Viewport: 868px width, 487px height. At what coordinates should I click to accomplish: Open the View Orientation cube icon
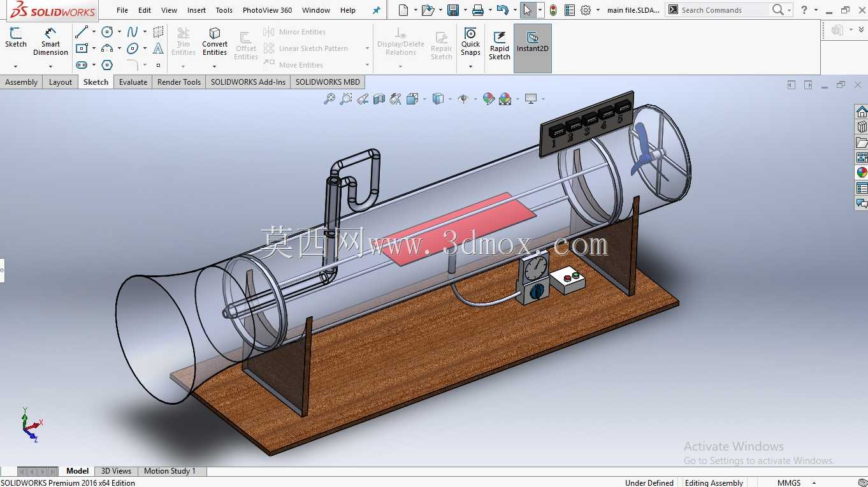click(412, 99)
